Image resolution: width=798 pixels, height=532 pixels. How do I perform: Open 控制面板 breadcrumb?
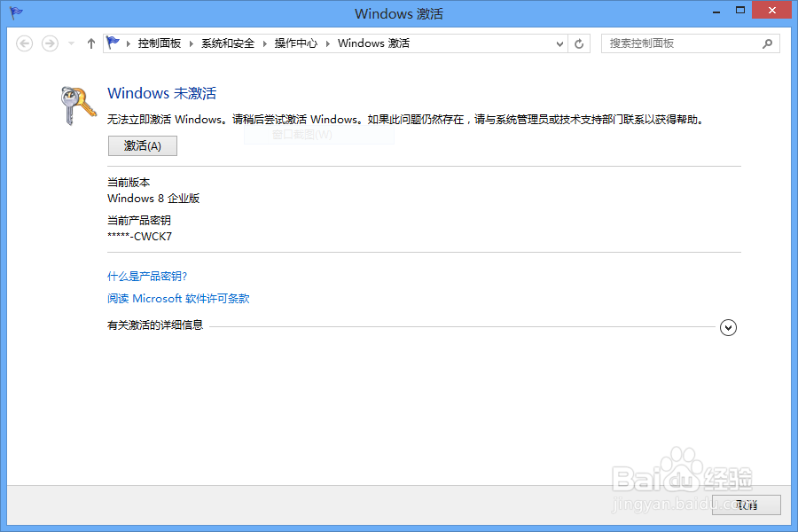160,43
